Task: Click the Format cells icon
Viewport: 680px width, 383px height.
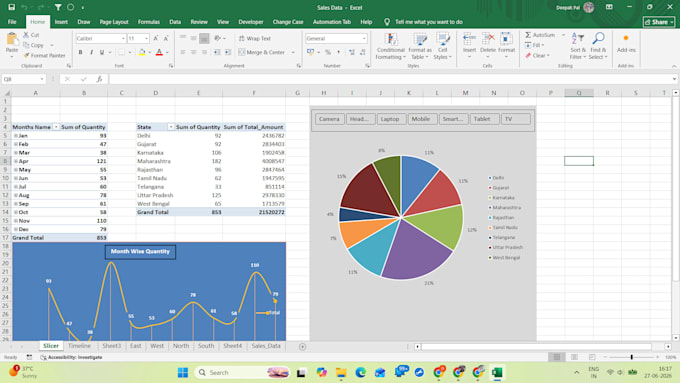Action: click(x=506, y=39)
